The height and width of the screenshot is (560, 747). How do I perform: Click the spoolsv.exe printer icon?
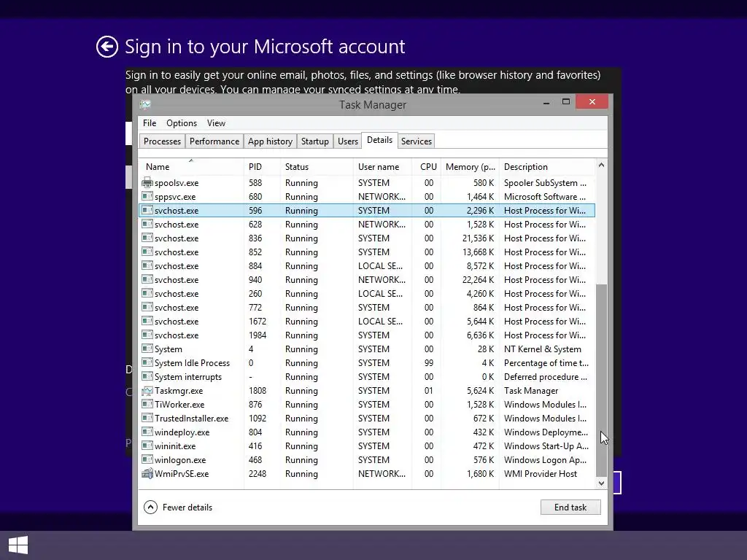coord(147,183)
